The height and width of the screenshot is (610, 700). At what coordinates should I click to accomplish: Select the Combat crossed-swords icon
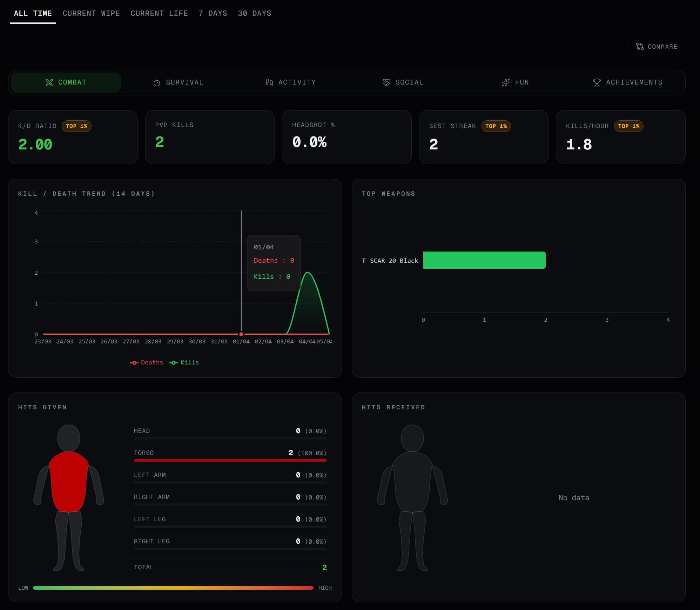point(50,82)
